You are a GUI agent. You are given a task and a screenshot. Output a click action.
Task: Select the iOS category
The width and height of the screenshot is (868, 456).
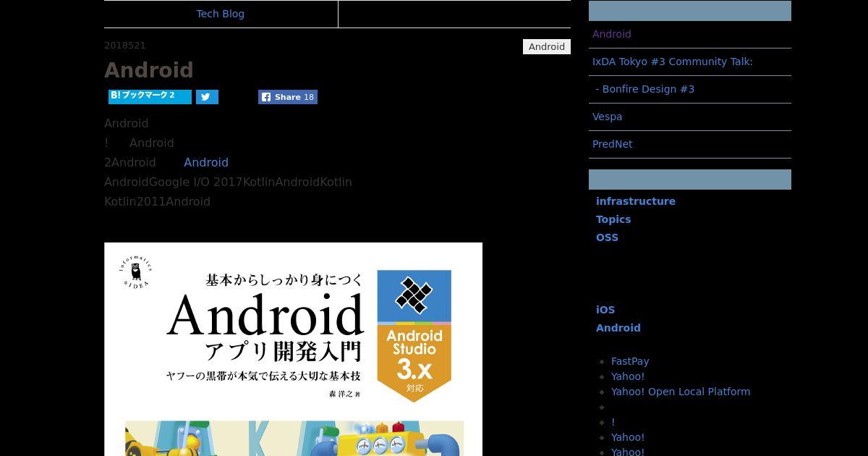pyautogui.click(x=605, y=310)
